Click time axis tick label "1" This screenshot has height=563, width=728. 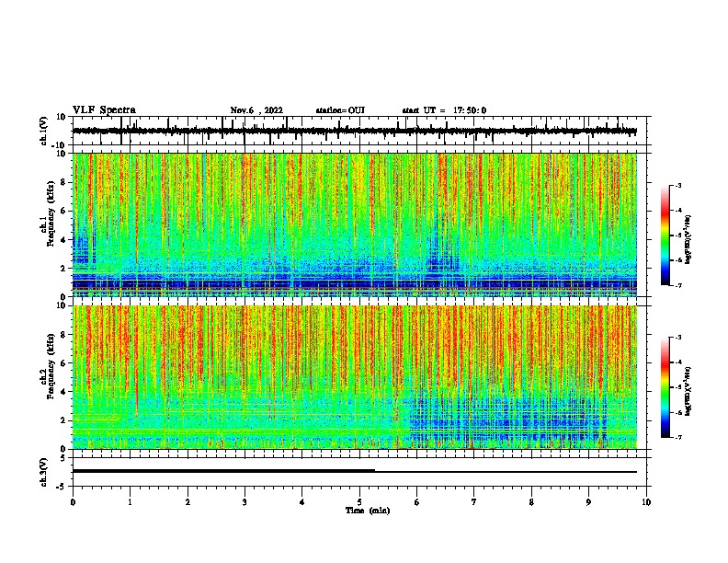coord(130,501)
